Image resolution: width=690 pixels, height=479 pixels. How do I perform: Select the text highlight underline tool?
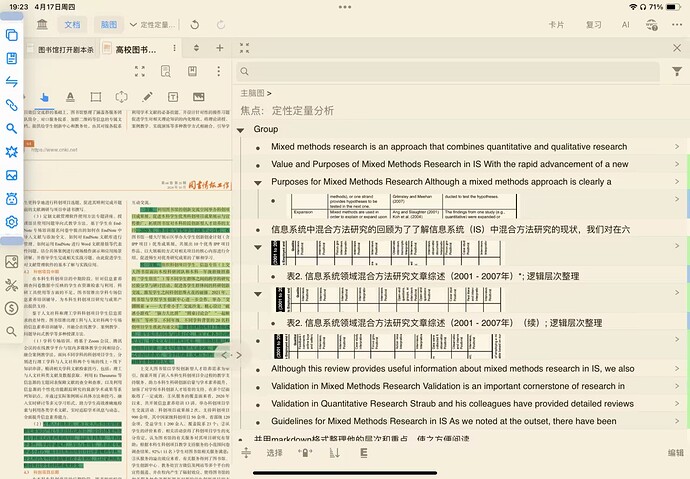point(70,97)
